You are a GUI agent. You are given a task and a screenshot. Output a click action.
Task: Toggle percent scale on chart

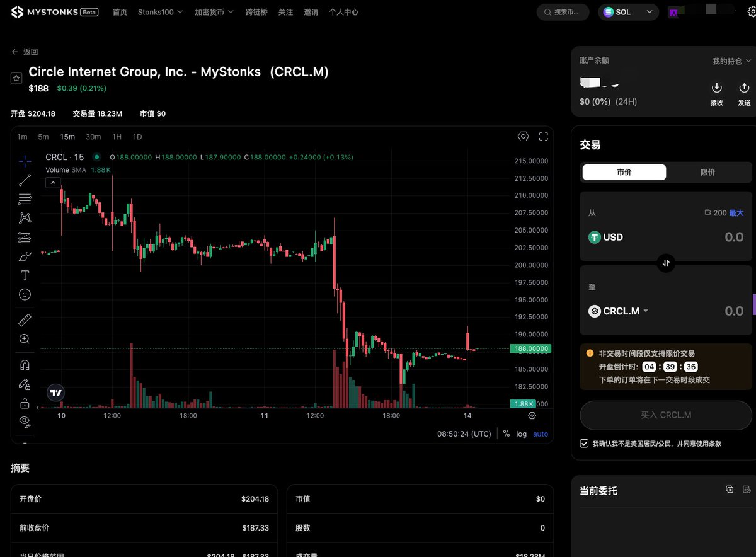[x=506, y=434]
